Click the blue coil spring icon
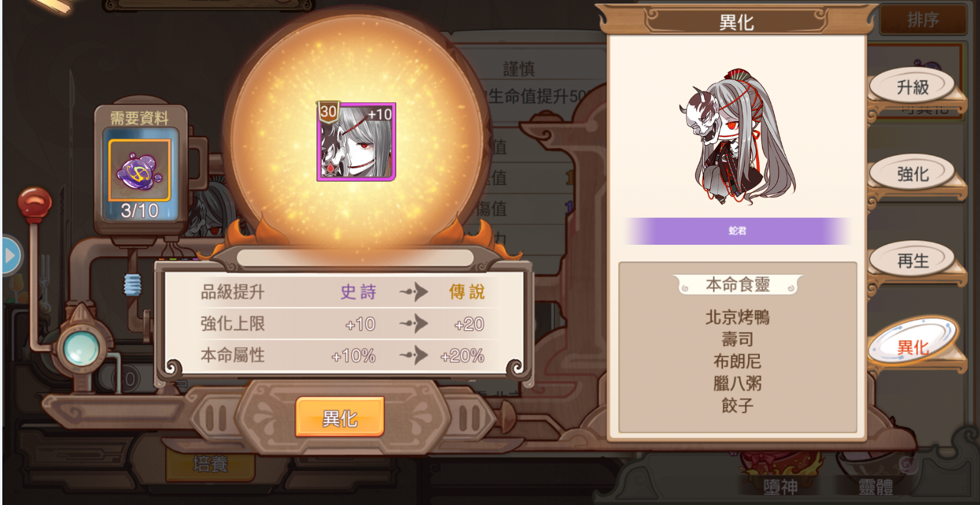The width and height of the screenshot is (980, 505). tap(133, 284)
